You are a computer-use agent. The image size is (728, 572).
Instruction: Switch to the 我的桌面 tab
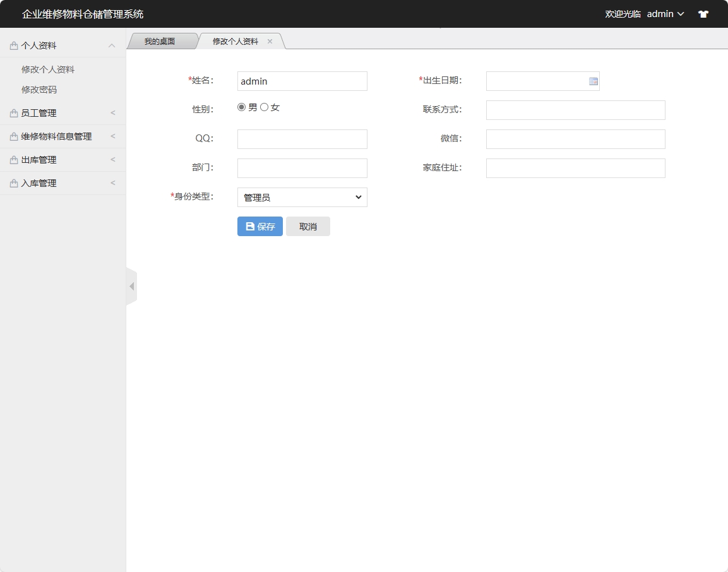coord(159,40)
